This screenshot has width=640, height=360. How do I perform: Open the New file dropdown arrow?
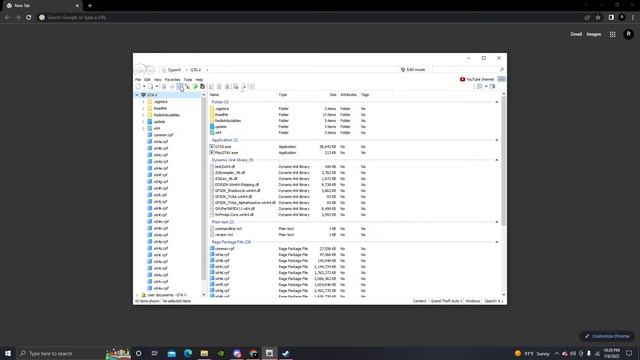coord(144,87)
